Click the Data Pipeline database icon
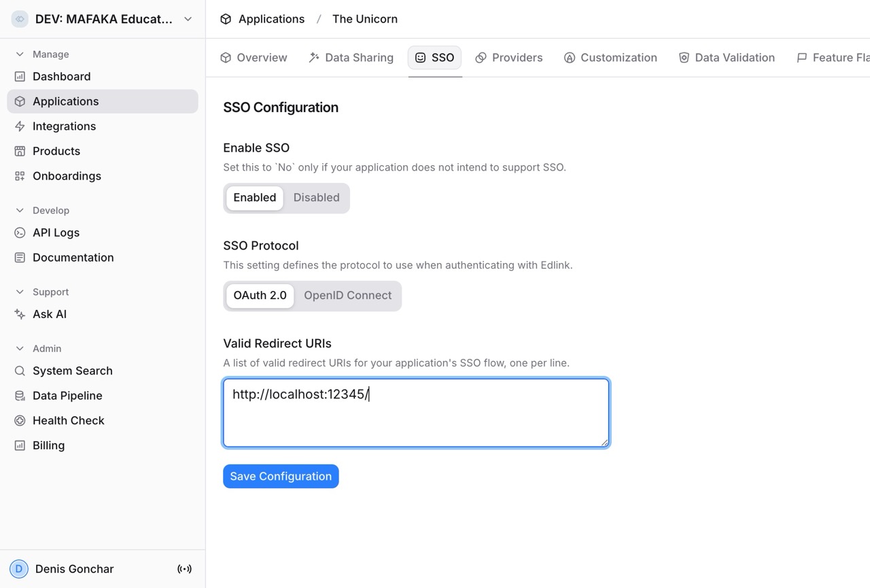This screenshot has width=870, height=588. click(x=20, y=396)
